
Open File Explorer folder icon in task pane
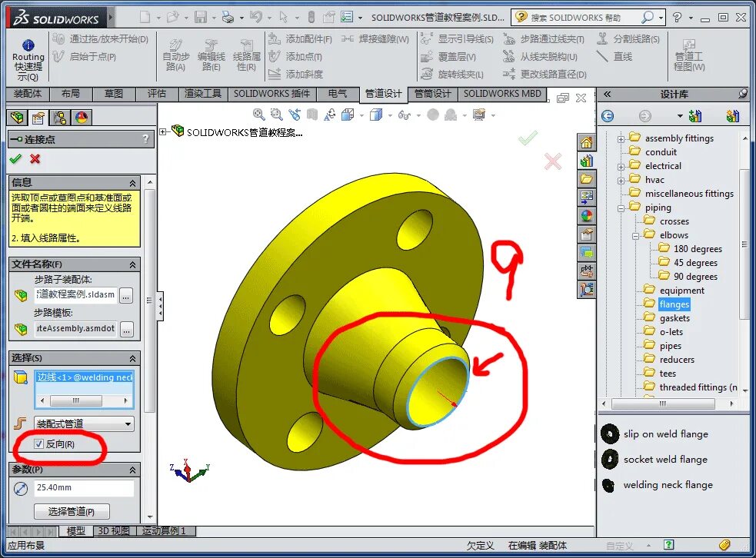coord(586,179)
